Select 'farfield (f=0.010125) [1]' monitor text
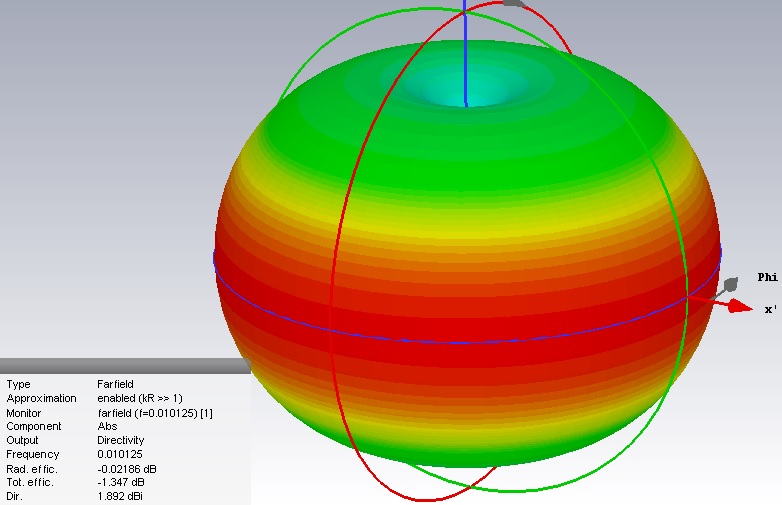 pyautogui.click(x=155, y=413)
